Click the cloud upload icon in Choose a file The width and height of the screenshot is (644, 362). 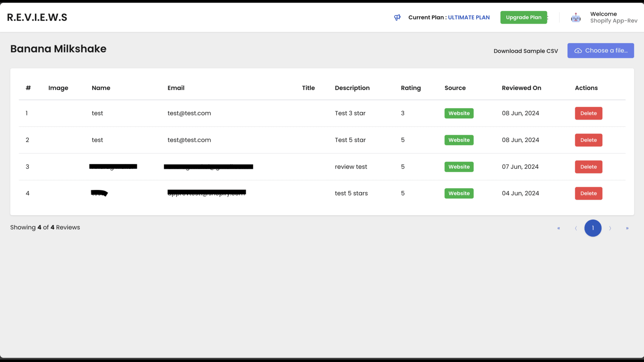click(578, 51)
